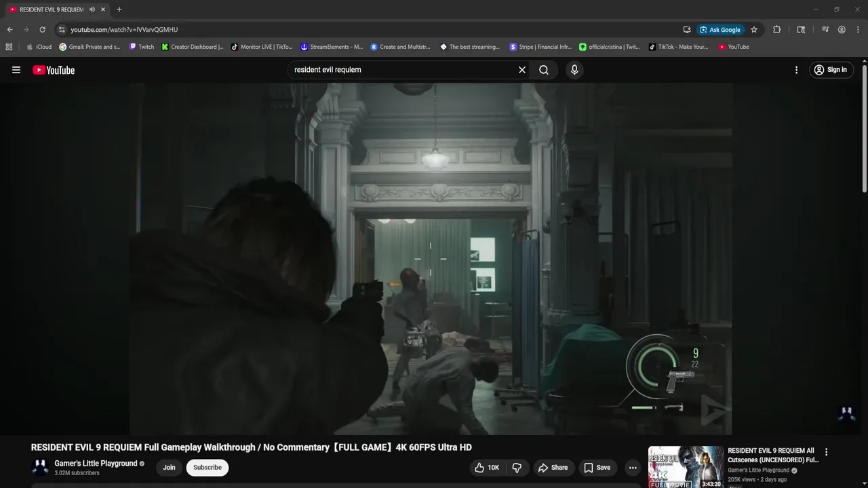
Task: Open Chrome three-dot menu
Action: (x=858, y=30)
